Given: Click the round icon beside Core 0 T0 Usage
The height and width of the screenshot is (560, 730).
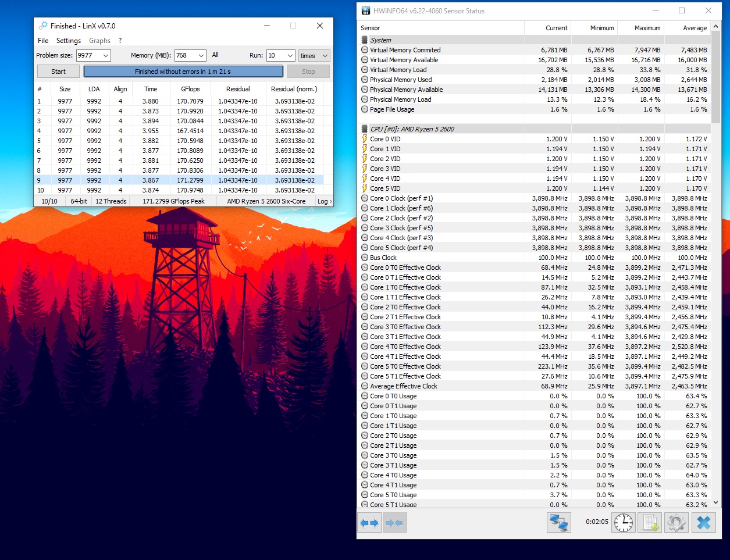Looking at the screenshot, I should (x=365, y=396).
